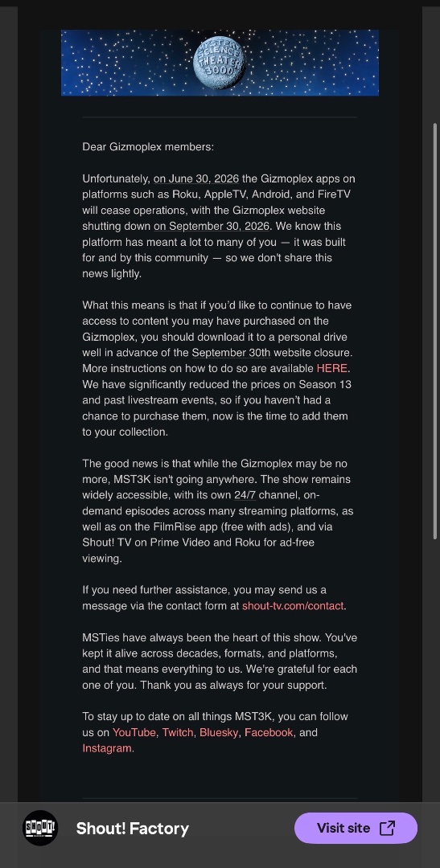Click the Shout! Factory logo avatar
Image resolution: width=440 pixels, height=868 pixels.
pos(40,828)
